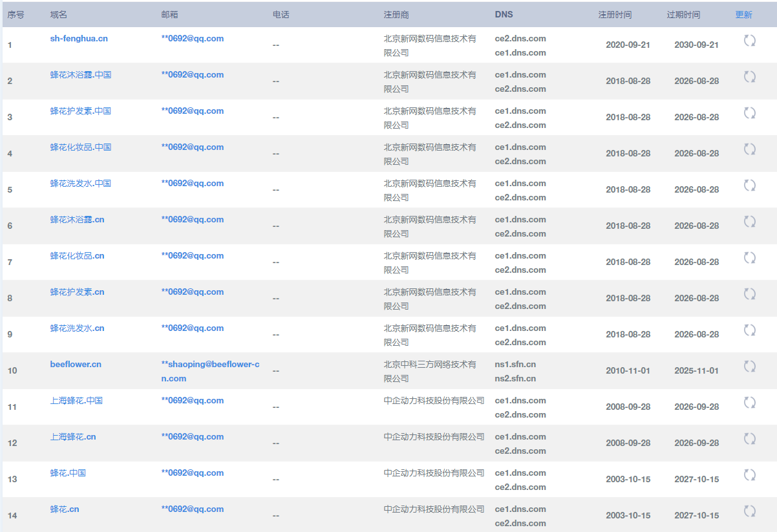
Task: Refresh the 蜂花护发素.中国 record
Action: click(750, 113)
